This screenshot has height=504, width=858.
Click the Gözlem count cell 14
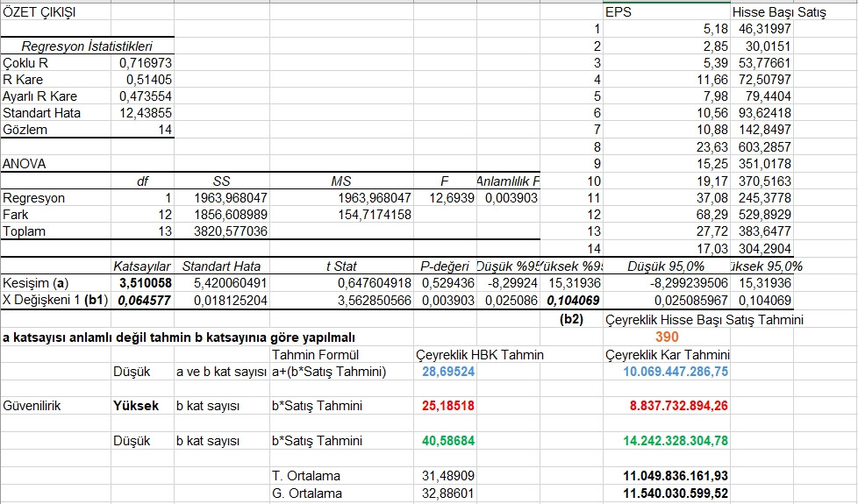165,130
